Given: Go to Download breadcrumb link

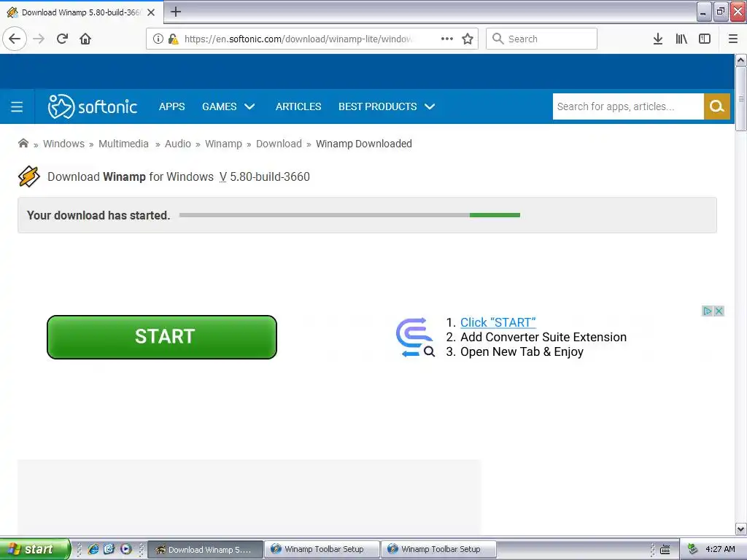Looking at the screenshot, I should 279,144.
